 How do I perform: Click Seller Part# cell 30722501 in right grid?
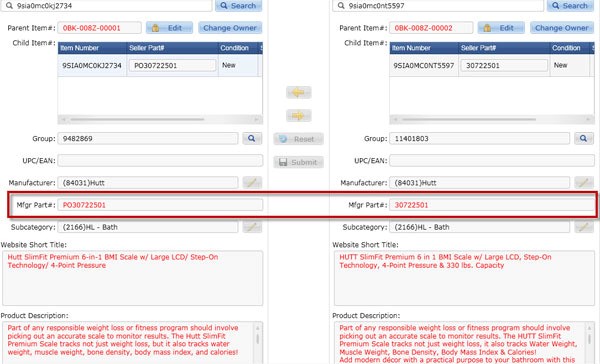pos(504,65)
